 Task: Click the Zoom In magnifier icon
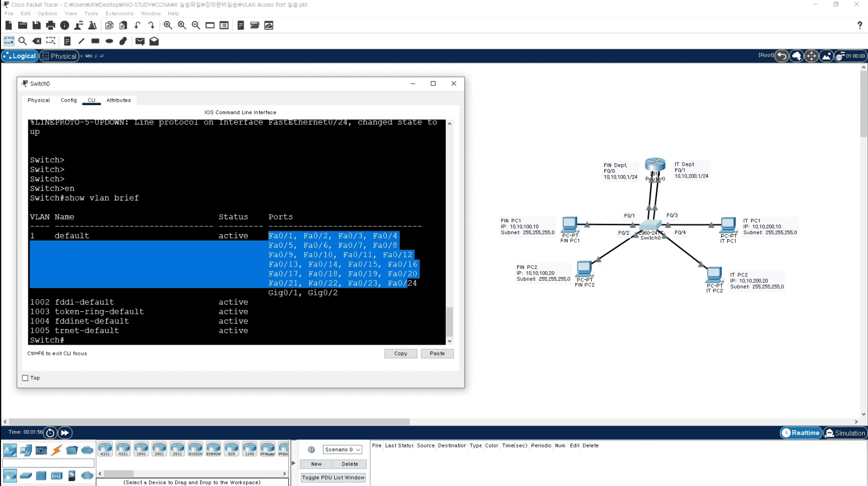(168, 25)
